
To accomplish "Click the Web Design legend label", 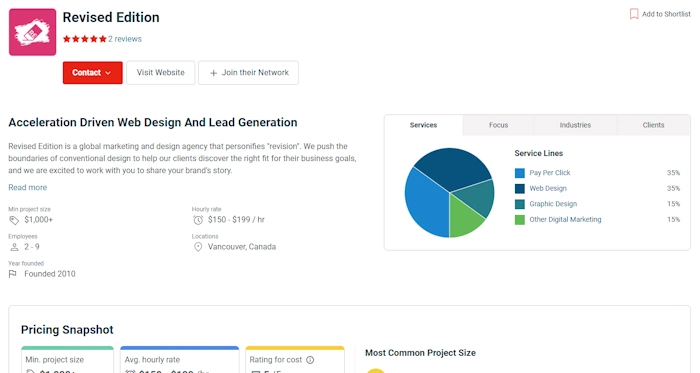I will [548, 188].
